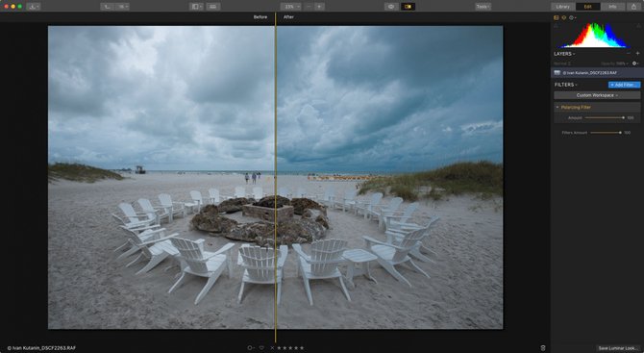Image resolution: width=644 pixels, height=353 pixels.
Task: Click the zoom out minus button
Action: (310, 7)
